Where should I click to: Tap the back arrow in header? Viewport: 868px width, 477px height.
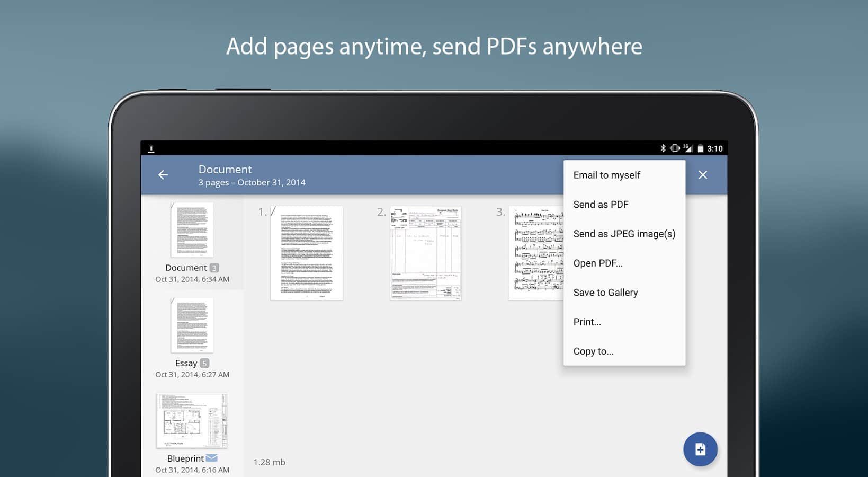tap(163, 175)
